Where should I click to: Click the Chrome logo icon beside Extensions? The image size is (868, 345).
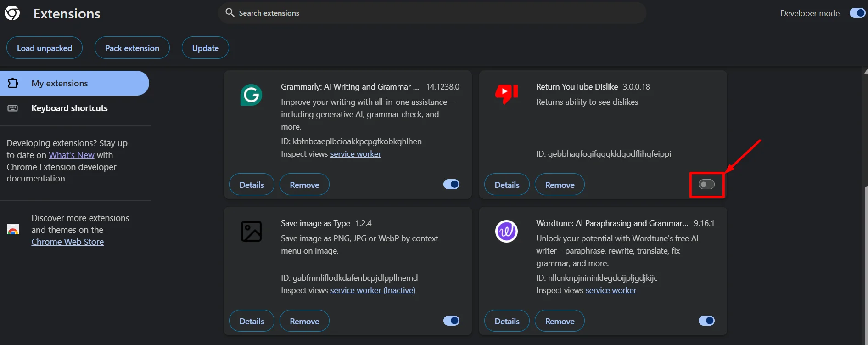(12, 13)
